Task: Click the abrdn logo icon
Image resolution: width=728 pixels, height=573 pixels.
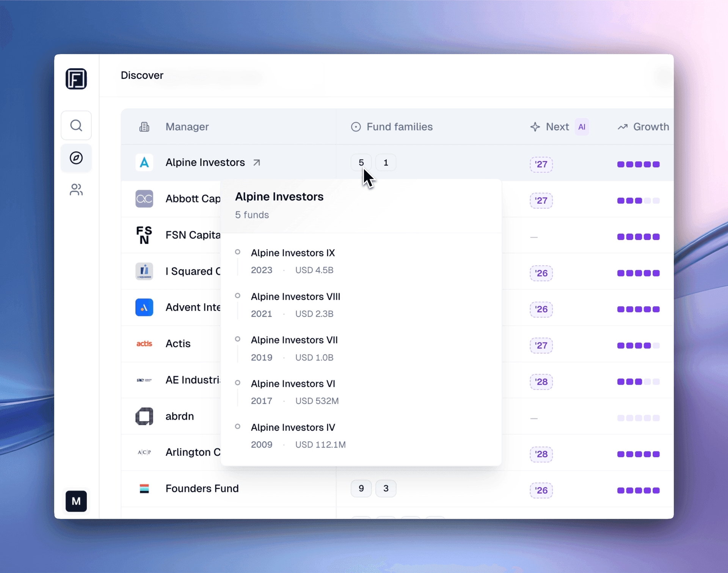Action: click(144, 416)
